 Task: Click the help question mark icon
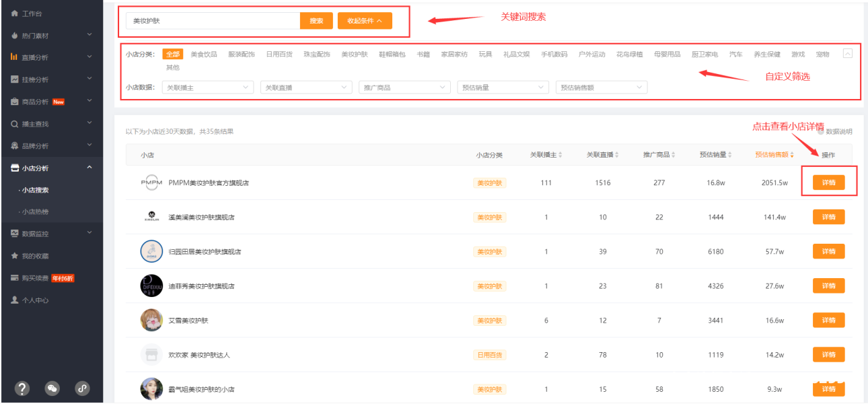pos(22,388)
